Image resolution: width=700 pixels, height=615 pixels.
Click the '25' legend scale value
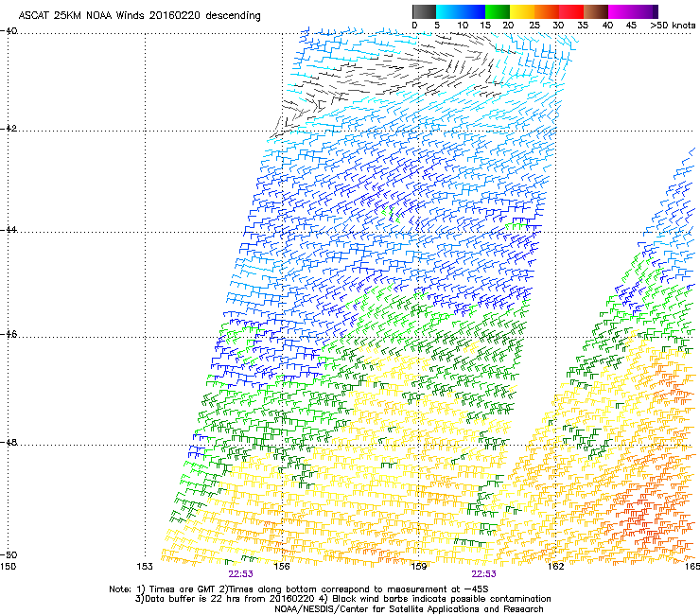coord(534,26)
